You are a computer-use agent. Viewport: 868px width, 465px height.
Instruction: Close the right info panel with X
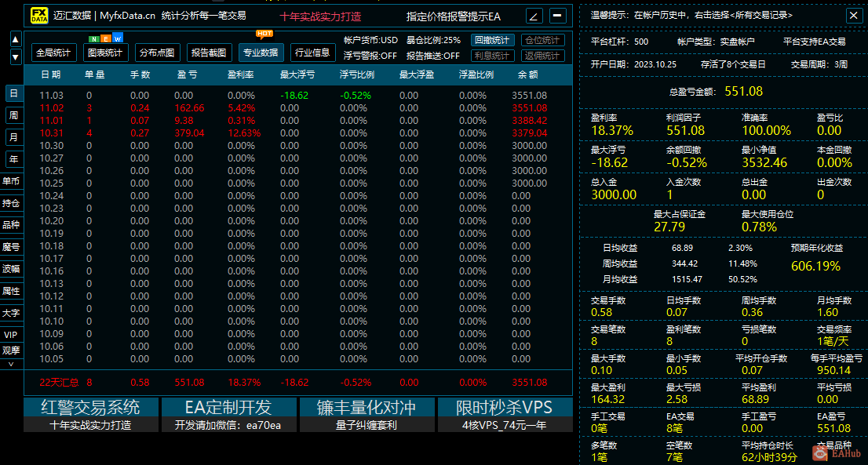pos(854,16)
